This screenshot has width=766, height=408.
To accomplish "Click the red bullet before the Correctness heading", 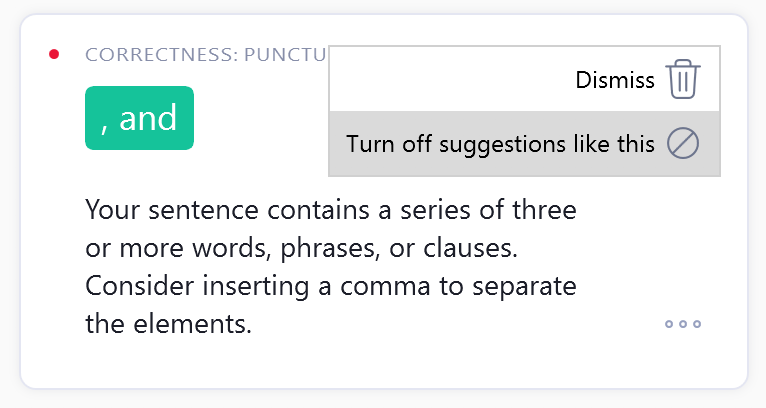I will pyautogui.click(x=54, y=54).
